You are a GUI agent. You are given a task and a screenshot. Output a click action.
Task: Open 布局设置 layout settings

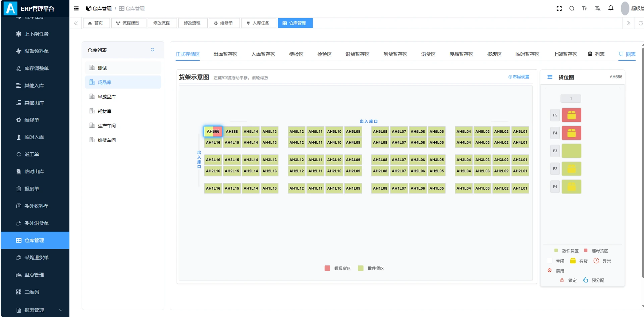point(519,77)
